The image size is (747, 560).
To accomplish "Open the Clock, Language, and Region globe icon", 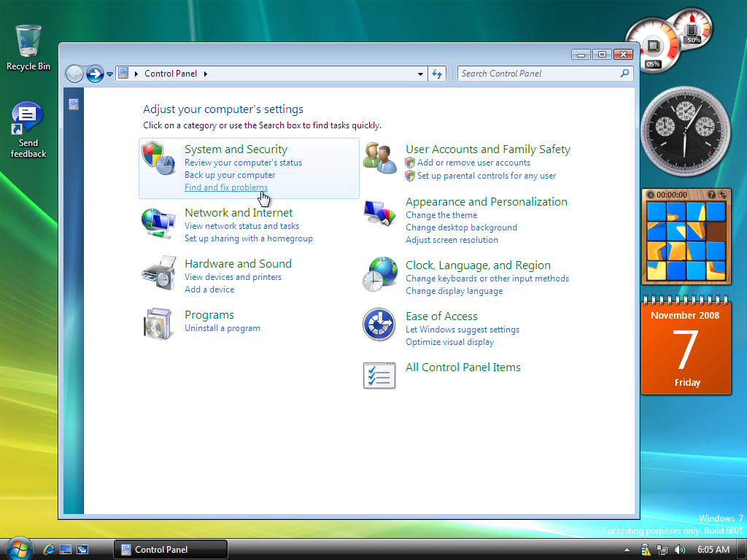I will 379,274.
